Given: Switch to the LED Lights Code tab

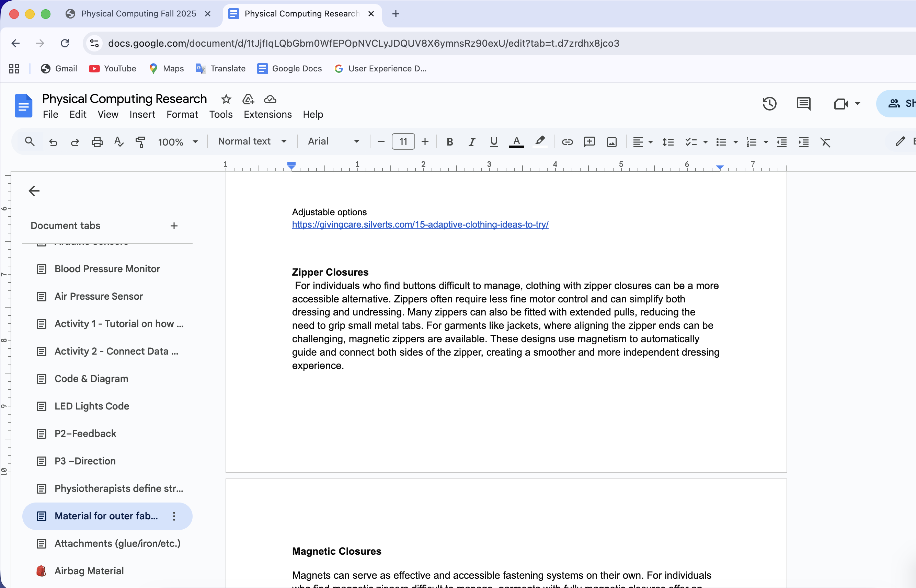Looking at the screenshot, I should pyautogui.click(x=92, y=406).
